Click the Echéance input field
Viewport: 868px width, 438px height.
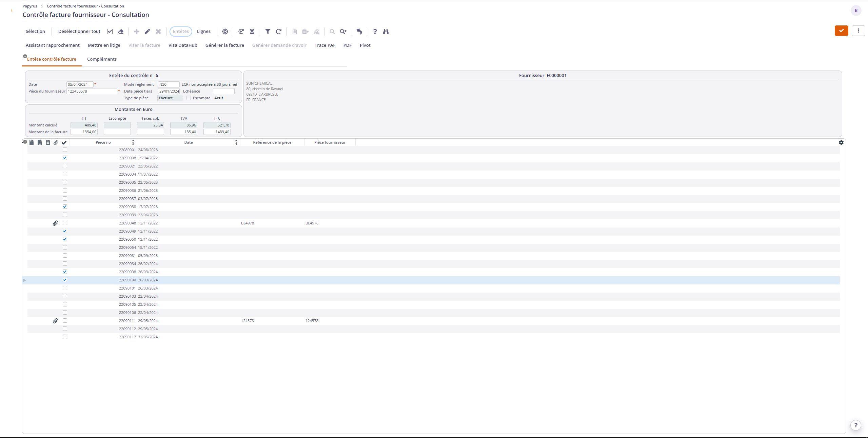click(x=224, y=91)
